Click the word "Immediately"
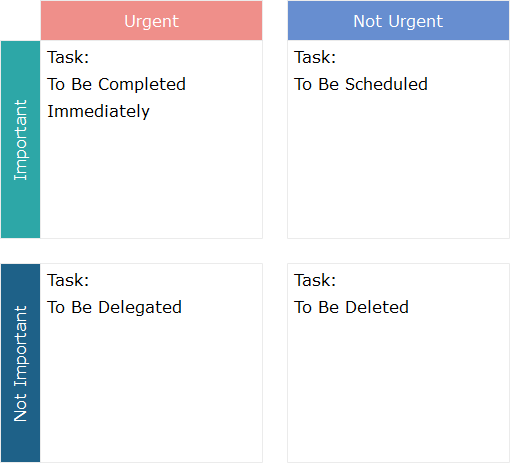 [x=98, y=111]
